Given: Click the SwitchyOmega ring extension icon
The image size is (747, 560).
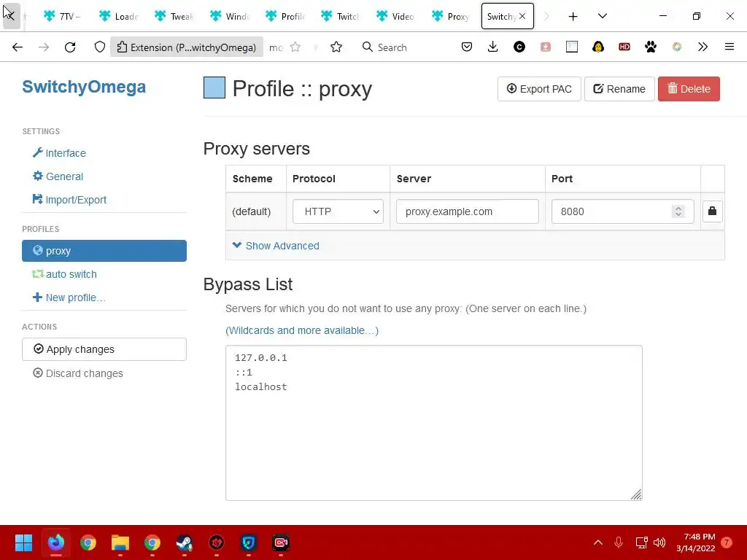Looking at the screenshot, I should pyautogui.click(x=676, y=47).
